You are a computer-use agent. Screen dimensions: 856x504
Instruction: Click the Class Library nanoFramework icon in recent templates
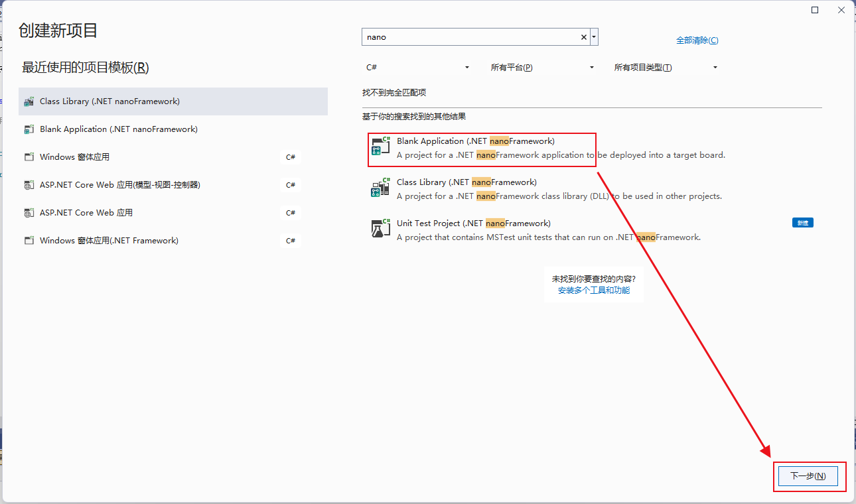point(29,101)
